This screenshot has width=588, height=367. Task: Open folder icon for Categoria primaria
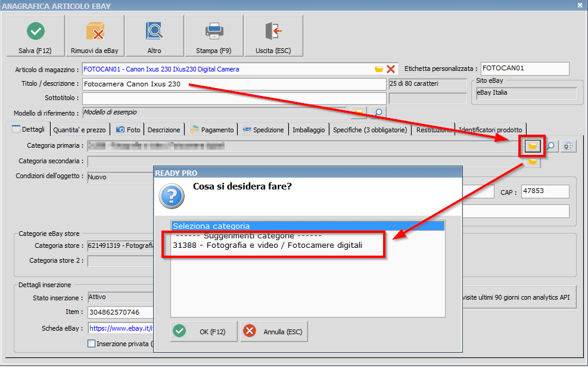tap(533, 146)
